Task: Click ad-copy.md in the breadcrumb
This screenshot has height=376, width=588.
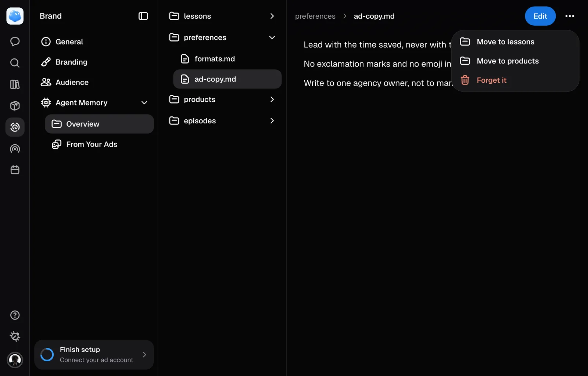Action: 374,16
